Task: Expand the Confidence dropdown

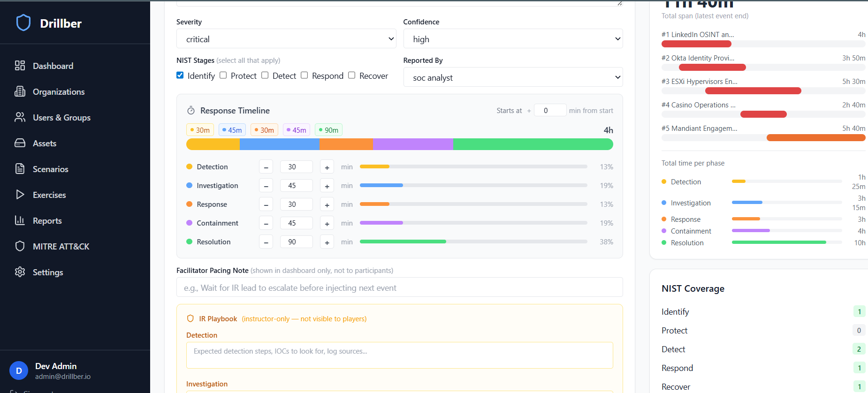Action: click(512, 39)
